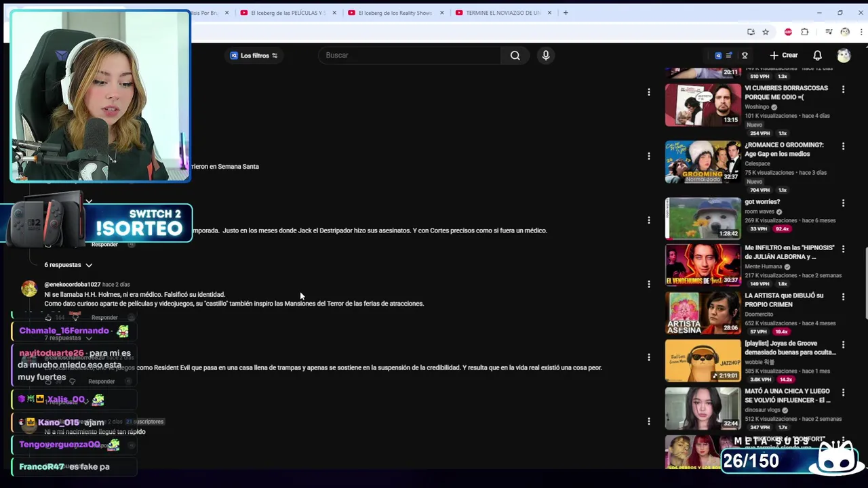The width and height of the screenshot is (868, 488).
Task: Open options for 'MATÓ A UNA CHICA' video
Action: pyautogui.click(x=843, y=392)
